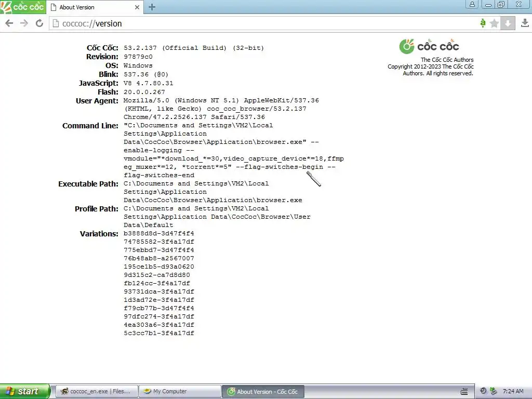The height and width of the screenshot is (399, 532).
Task: Switch to the coccoc_en.exe taskbar window
Action: click(x=97, y=391)
